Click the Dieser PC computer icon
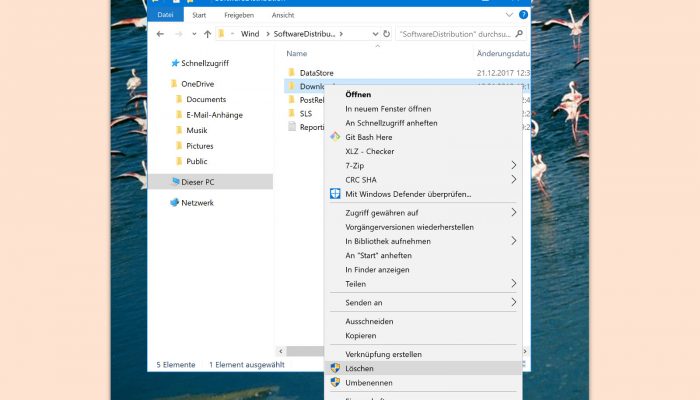Screen dimensions: 700x400 pyautogui.click(x=175, y=181)
